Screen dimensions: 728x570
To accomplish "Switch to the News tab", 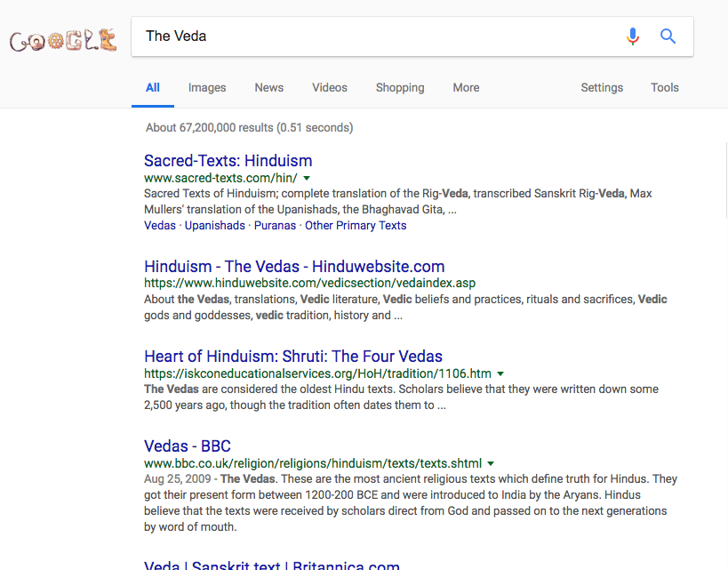I will tap(268, 88).
